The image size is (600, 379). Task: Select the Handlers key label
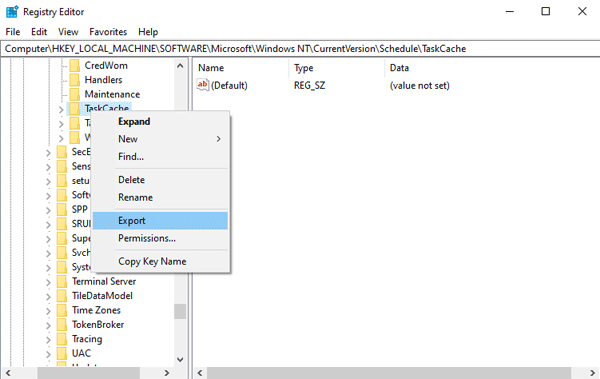tap(103, 80)
